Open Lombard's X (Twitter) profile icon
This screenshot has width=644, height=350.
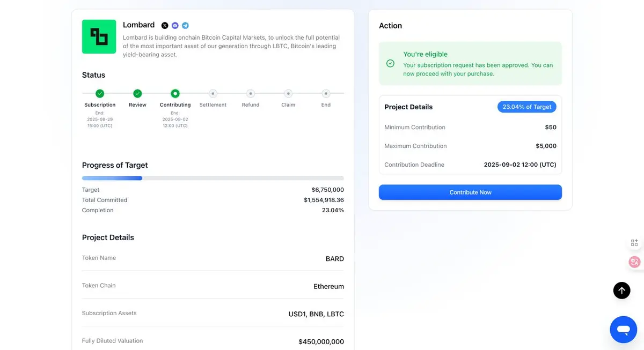coord(165,26)
